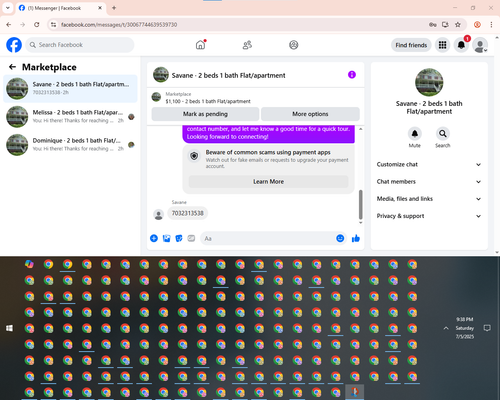This screenshot has width=500, height=400.
Task: Open the Groups icon in top navigation
Action: coord(294,45)
